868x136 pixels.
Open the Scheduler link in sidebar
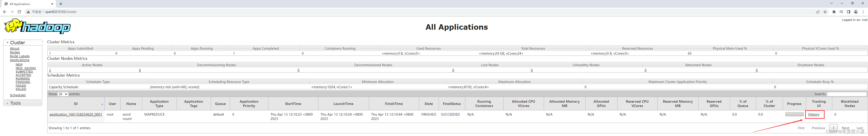[x=18, y=95]
